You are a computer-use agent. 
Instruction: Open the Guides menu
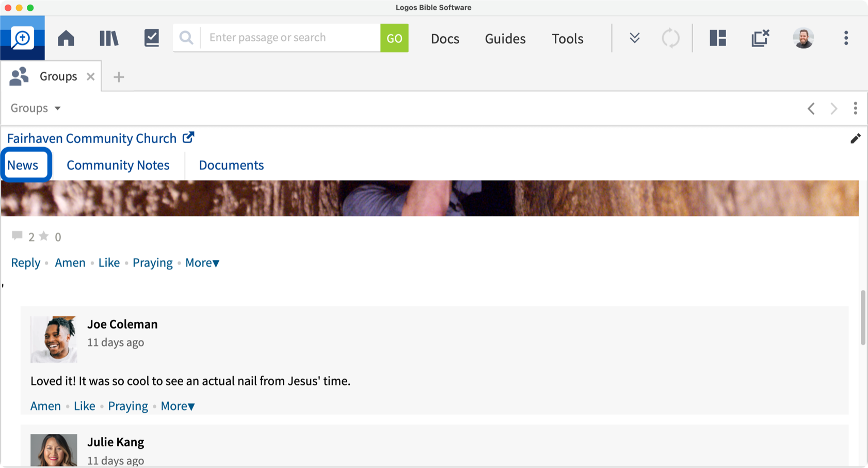pyautogui.click(x=505, y=38)
